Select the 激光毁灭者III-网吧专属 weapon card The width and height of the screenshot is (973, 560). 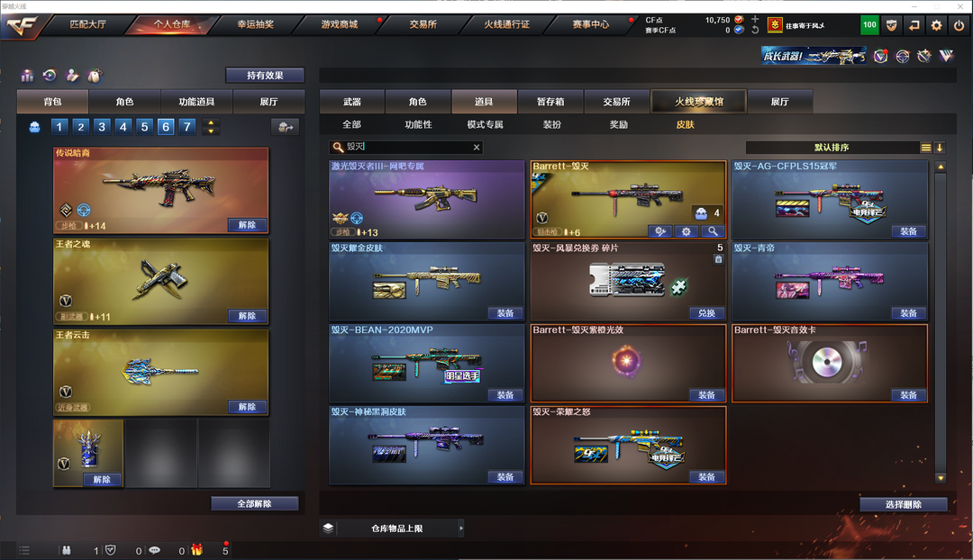pyautogui.click(x=427, y=200)
